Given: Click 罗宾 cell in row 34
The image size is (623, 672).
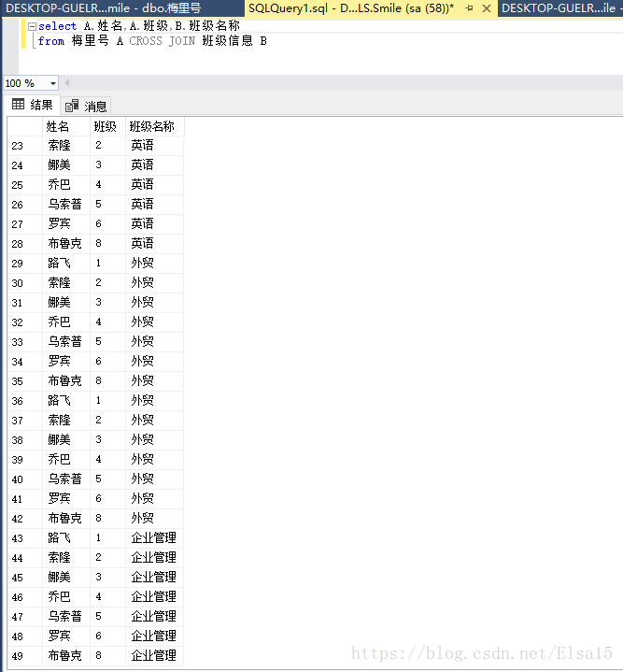Looking at the screenshot, I should tap(66, 362).
